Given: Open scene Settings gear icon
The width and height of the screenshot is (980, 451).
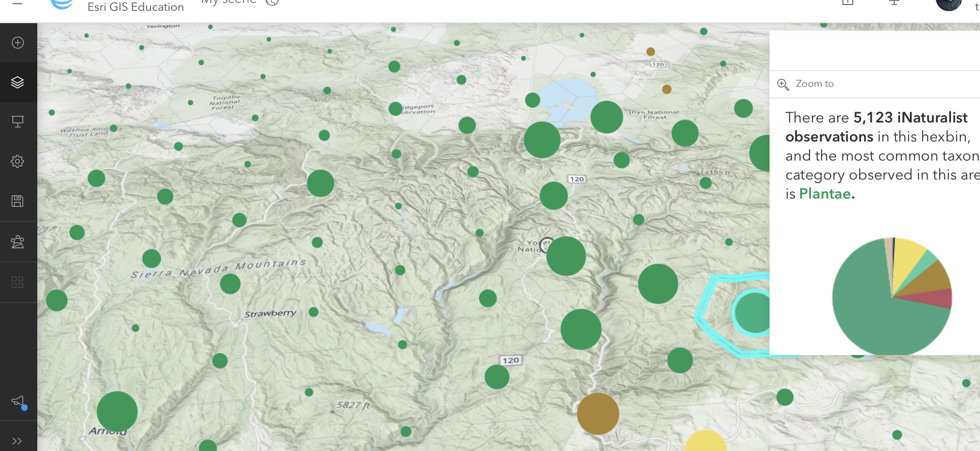Looking at the screenshot, I should pyautogui.click(x=18, y=161).
